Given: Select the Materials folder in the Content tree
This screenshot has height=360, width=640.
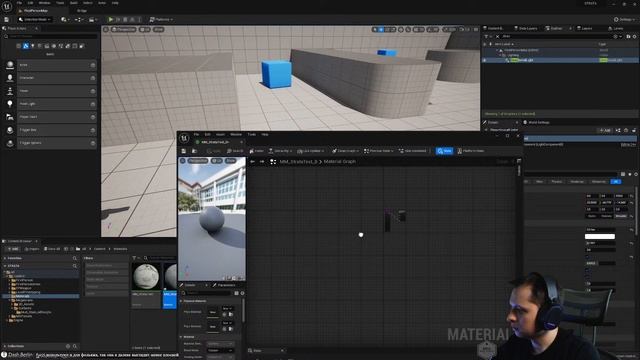Looking at the screenshot, I should (x=41, y=296).
